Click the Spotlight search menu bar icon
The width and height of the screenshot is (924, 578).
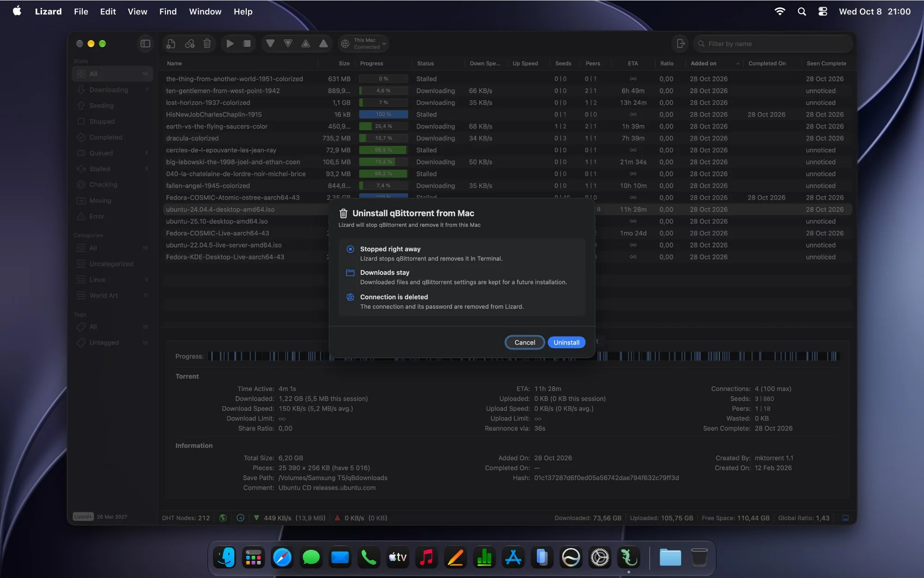[802, 12]
